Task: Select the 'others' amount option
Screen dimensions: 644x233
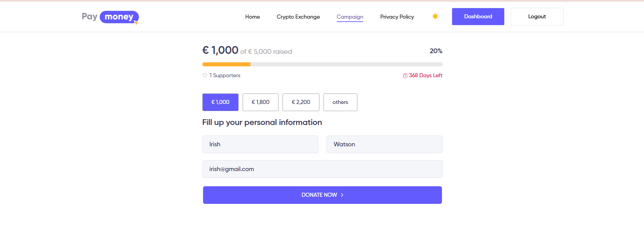Action: (x=340, y=102)
